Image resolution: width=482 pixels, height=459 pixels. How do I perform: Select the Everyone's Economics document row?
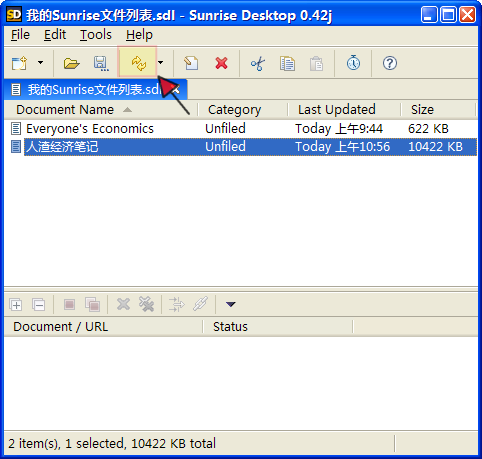click(241, 129)
